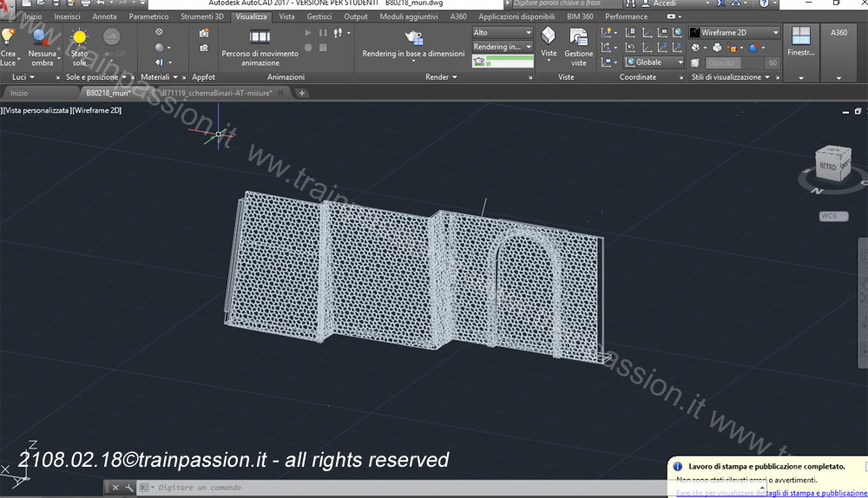Click the Crea Luce light icon

(x=9, y=38)
